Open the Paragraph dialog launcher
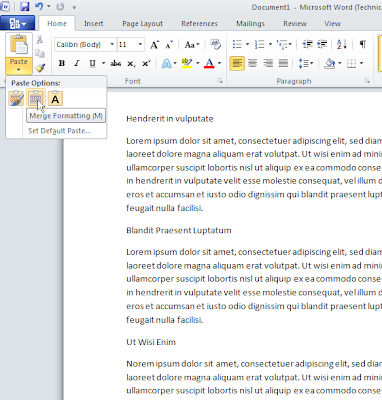This screenshot has height=400, width=382. [x=367, y=81]
